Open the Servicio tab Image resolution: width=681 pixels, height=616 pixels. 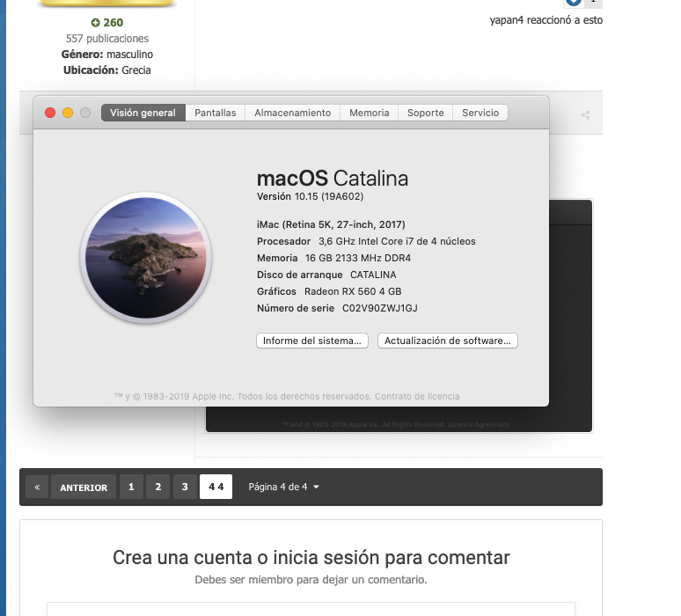(x=480, y=113)
